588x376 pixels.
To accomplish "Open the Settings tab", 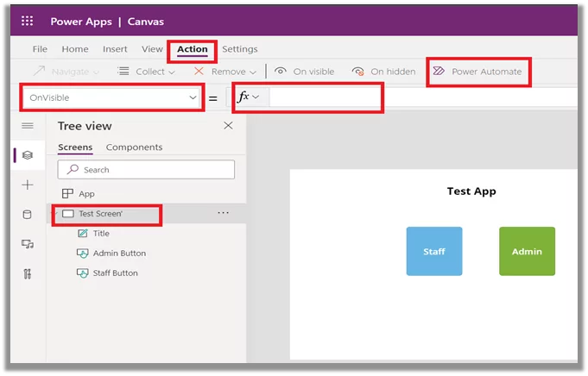I will (x=240, y=49).
